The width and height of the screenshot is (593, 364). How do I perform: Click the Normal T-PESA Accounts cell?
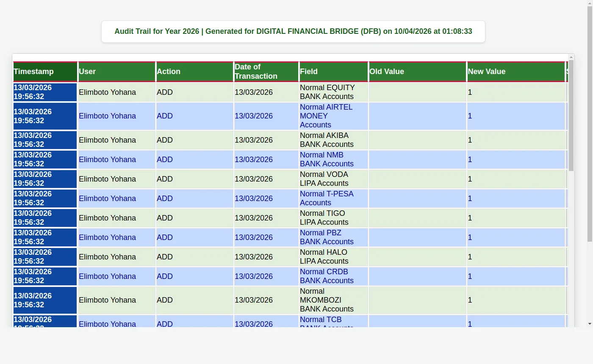click(x=334, y=199)
